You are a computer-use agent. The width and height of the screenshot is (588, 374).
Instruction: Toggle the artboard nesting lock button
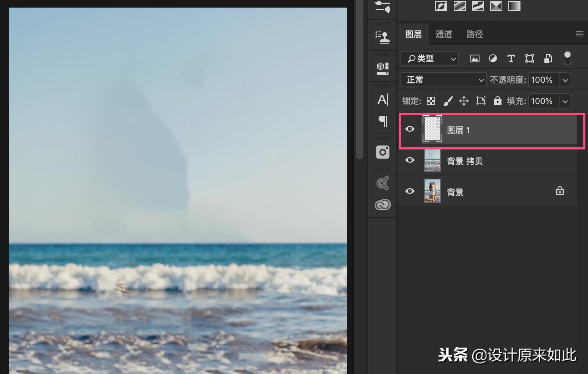click(x=481, y=101)
